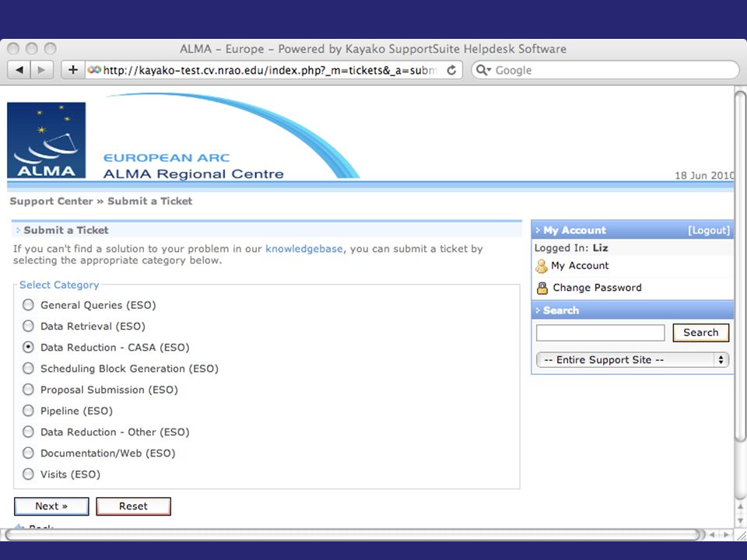Open the knowledgebase link

pyautogui.click(x=304, y=249)
